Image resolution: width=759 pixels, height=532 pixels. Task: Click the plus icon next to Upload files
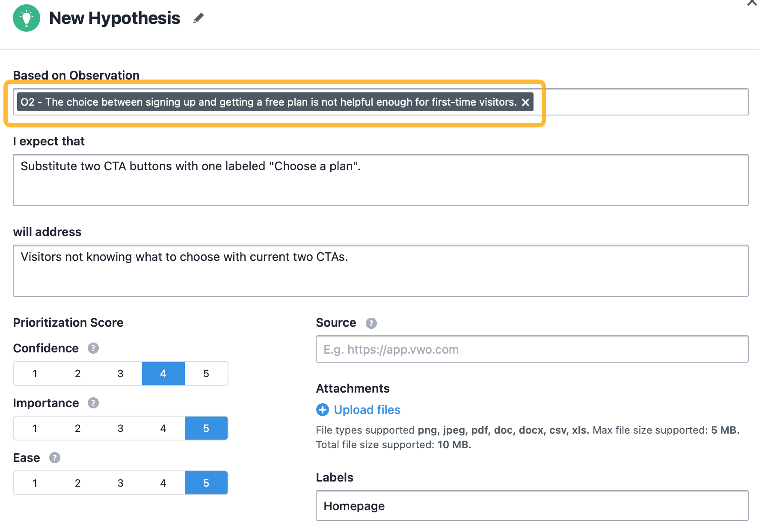322,410
